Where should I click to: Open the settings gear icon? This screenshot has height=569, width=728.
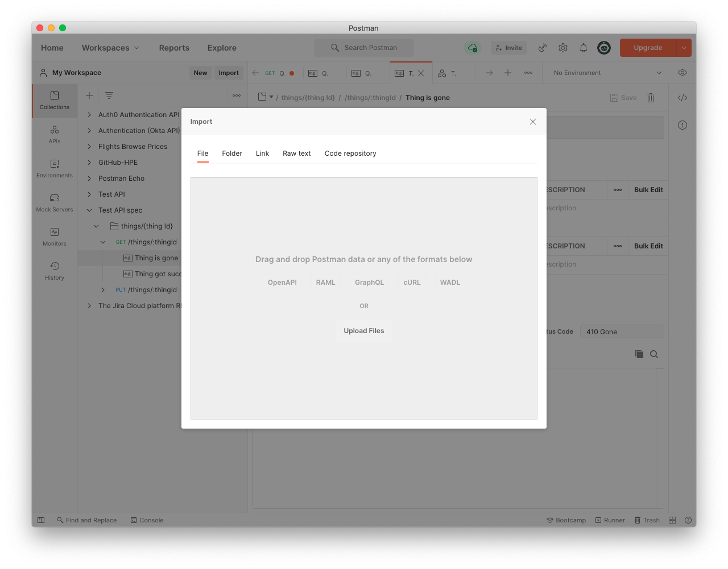[x=563, y=48]
